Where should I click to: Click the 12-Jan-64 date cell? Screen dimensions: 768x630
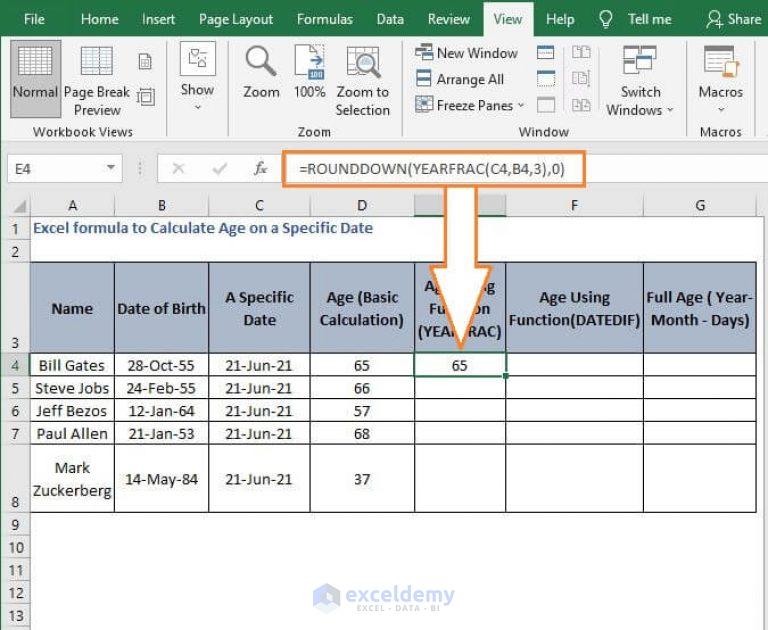coord(162,411)
